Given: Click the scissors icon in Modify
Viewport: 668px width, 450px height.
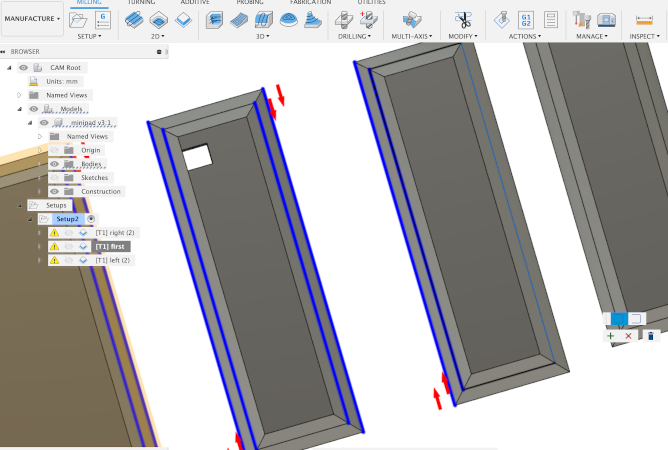Looking at the screenshot, I should tap(462, 19).
